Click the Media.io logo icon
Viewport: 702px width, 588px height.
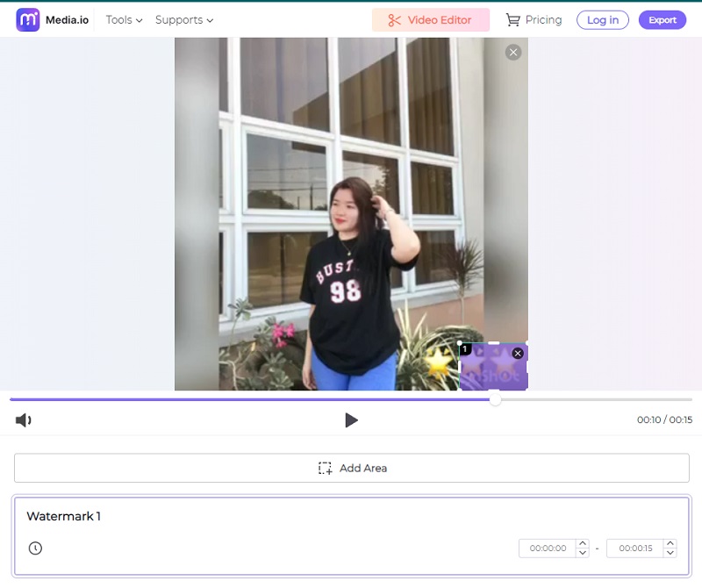tap(28, 19)
